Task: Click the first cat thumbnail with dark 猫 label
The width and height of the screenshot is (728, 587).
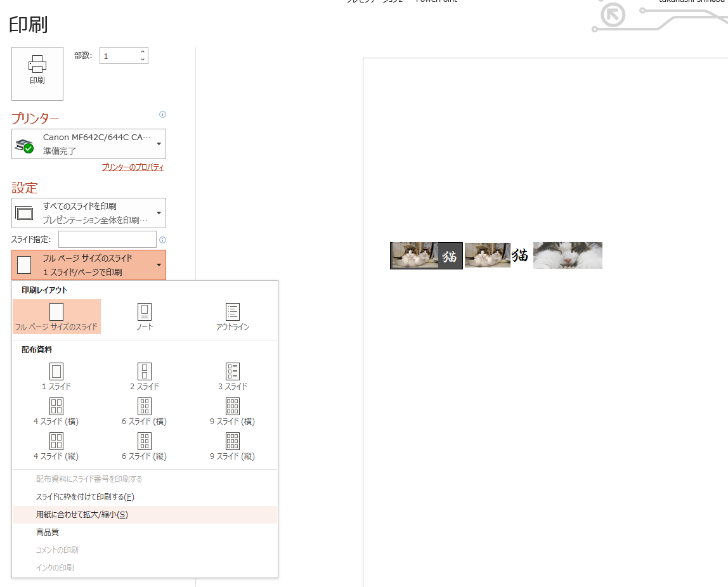Action: coord(426,255)
